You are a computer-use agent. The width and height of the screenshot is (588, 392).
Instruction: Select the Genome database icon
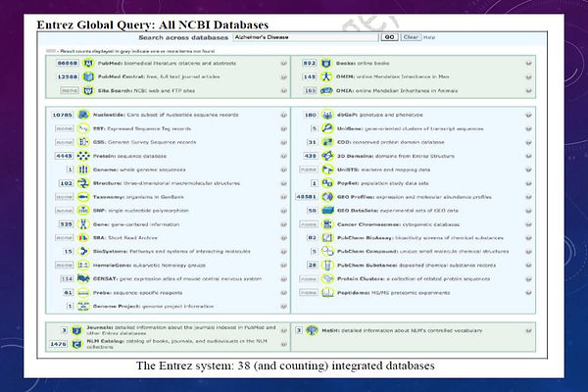[83, 170]
